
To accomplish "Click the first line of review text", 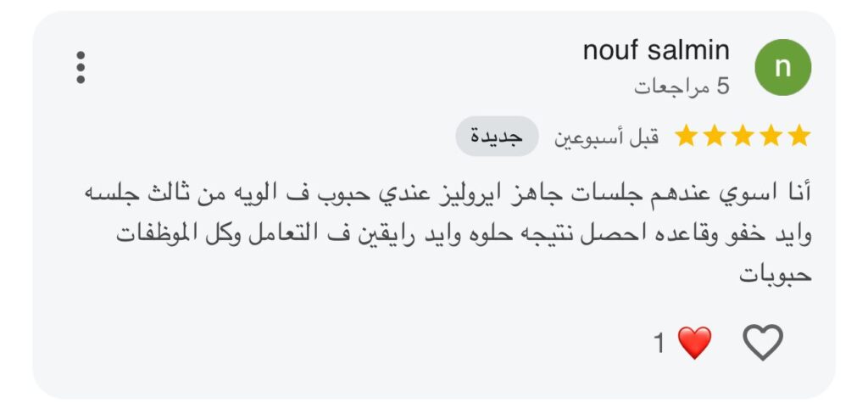I will coord(448,193).
